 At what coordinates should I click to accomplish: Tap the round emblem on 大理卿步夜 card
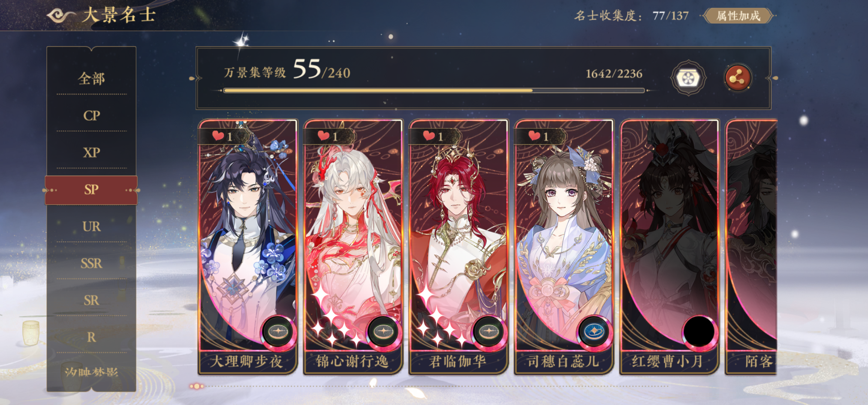point(278,331)
